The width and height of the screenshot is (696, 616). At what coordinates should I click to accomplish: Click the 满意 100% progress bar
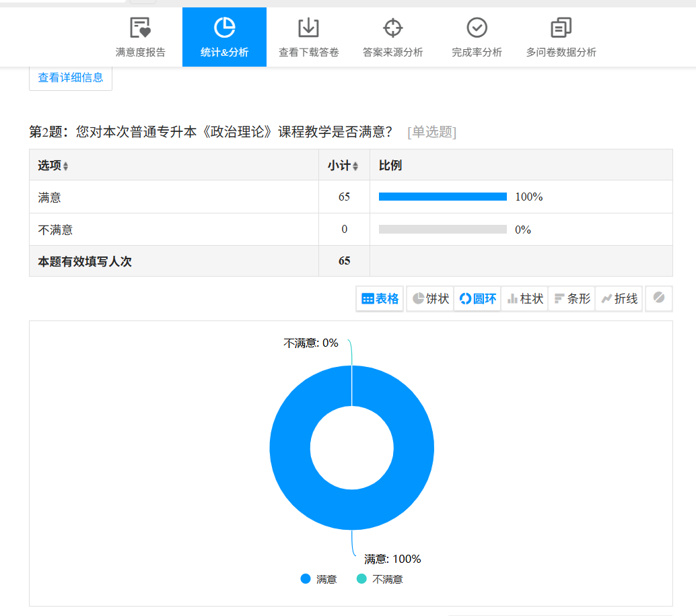point(442,197)
